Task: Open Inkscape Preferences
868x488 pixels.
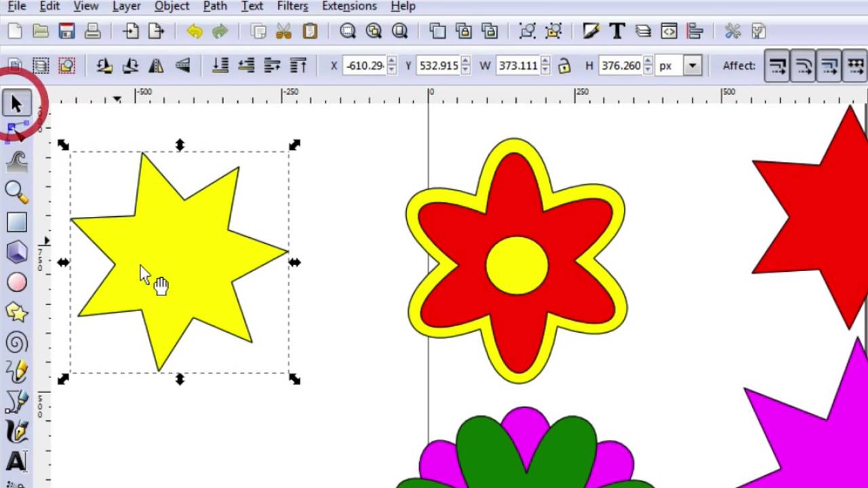Action: pos(732,31)
